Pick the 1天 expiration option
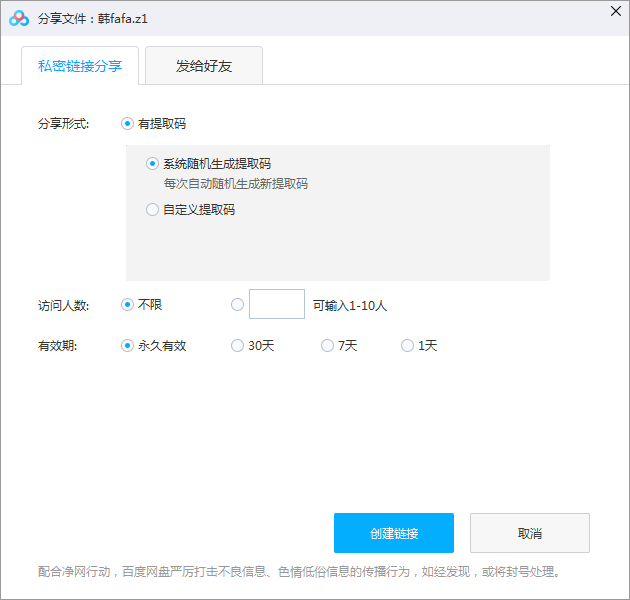Screen dimensions: 630x600 coord(407,346)
